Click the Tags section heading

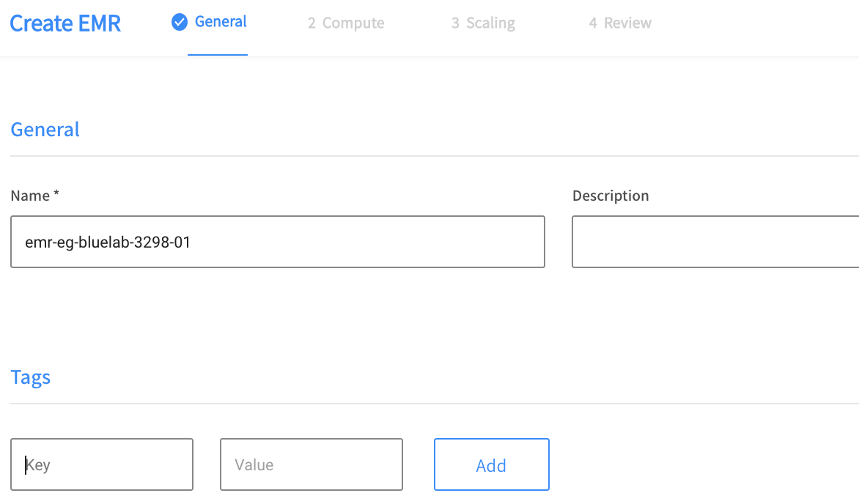[x=31, y=377]
